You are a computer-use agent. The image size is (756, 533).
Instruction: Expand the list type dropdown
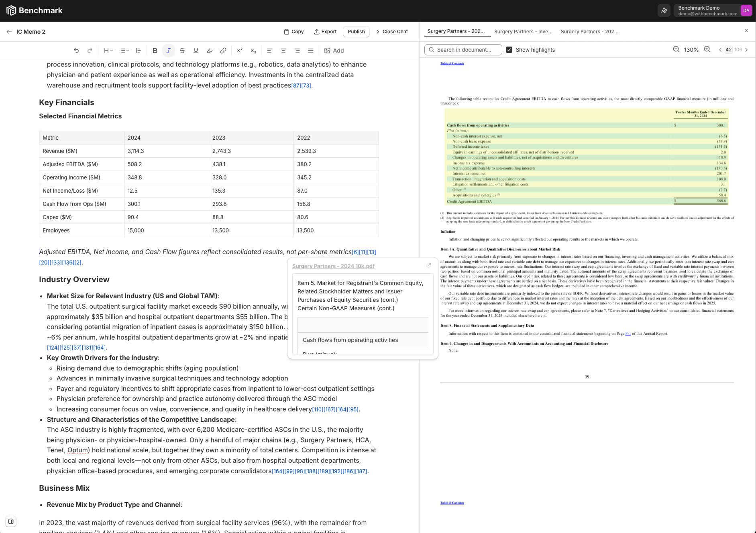tap(124, 51)
